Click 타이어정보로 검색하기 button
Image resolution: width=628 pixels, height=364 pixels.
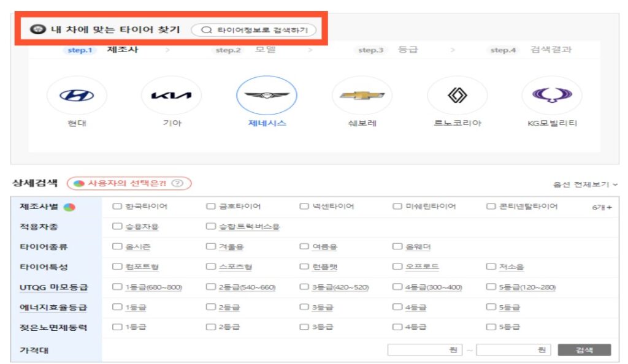point(254,30)
